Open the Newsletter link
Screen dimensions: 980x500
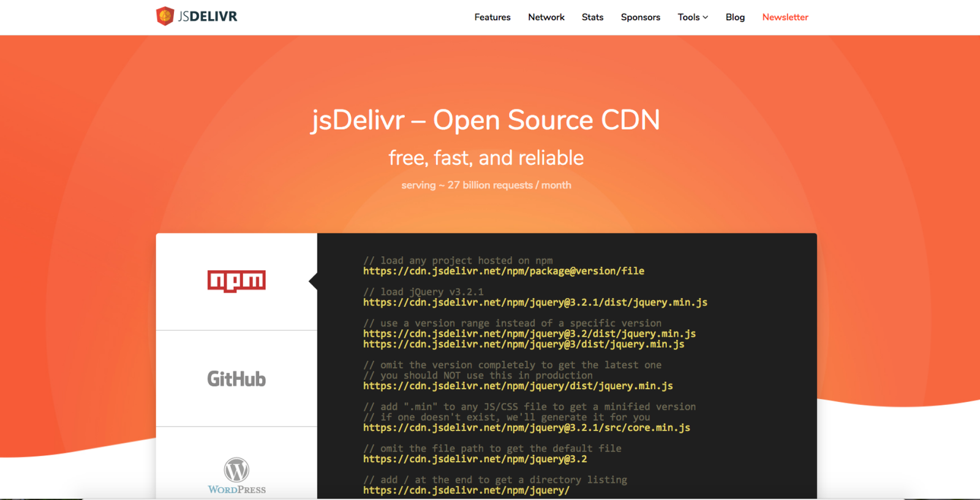click(785, 17)
